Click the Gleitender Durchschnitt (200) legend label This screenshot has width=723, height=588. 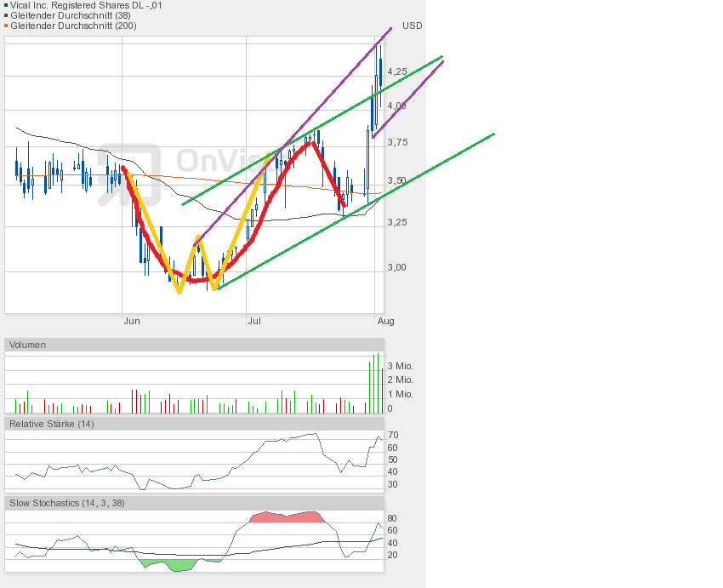(73, 26)
